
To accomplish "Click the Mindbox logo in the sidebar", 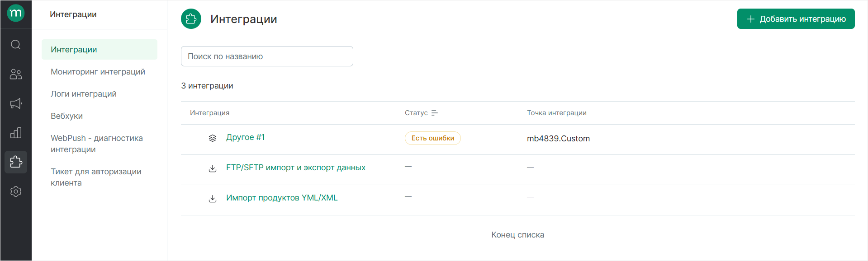I will (x=16, y=13).
